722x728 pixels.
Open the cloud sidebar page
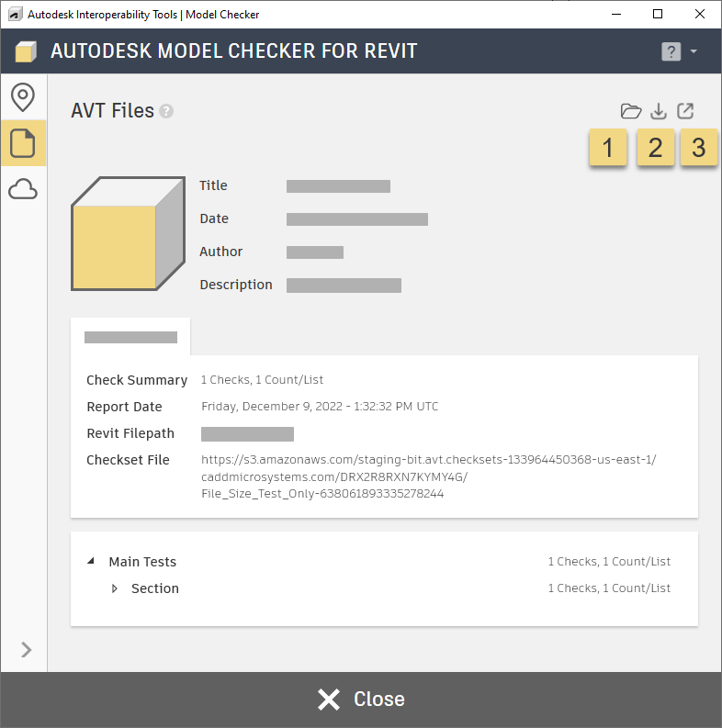[23, 189]
